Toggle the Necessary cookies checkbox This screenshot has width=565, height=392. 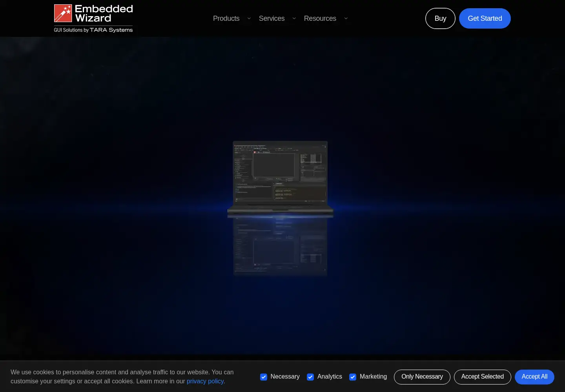click(x=264, y=377)
